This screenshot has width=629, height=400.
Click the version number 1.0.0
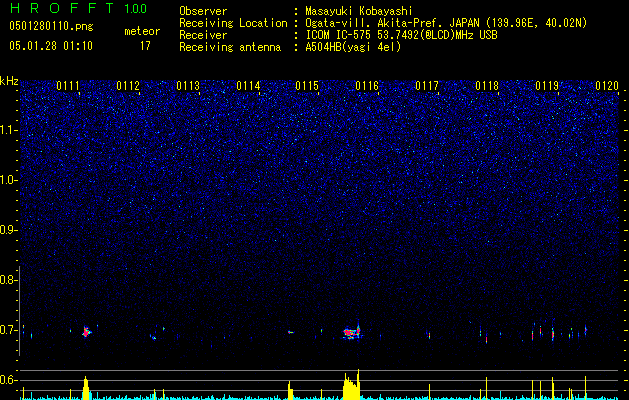136,9
